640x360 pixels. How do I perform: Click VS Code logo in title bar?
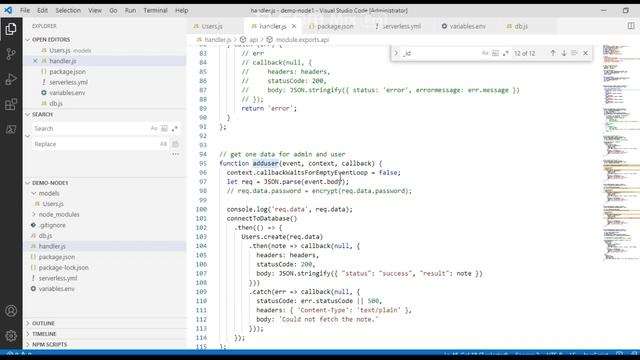(x=8, y=10)
